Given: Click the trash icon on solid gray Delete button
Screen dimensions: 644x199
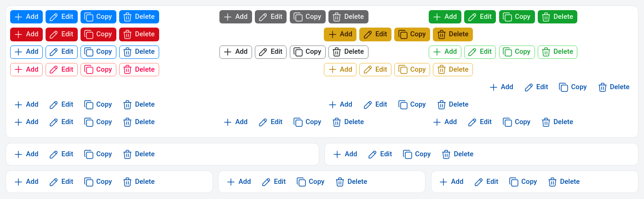Looking at the screenshot, I should (x=337, y=17).
